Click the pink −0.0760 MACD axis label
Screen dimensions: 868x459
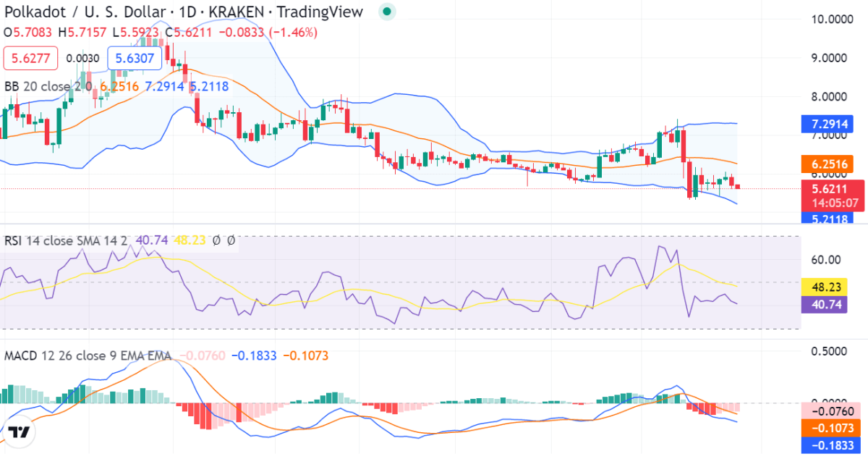[830, 411]
